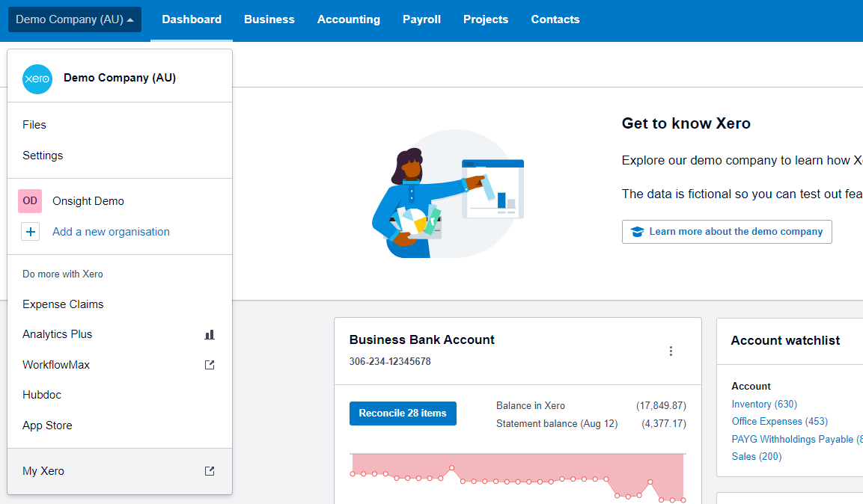Open the PAYG Withholdings Payable account link
Screen dimensions: 863x504
796,439
